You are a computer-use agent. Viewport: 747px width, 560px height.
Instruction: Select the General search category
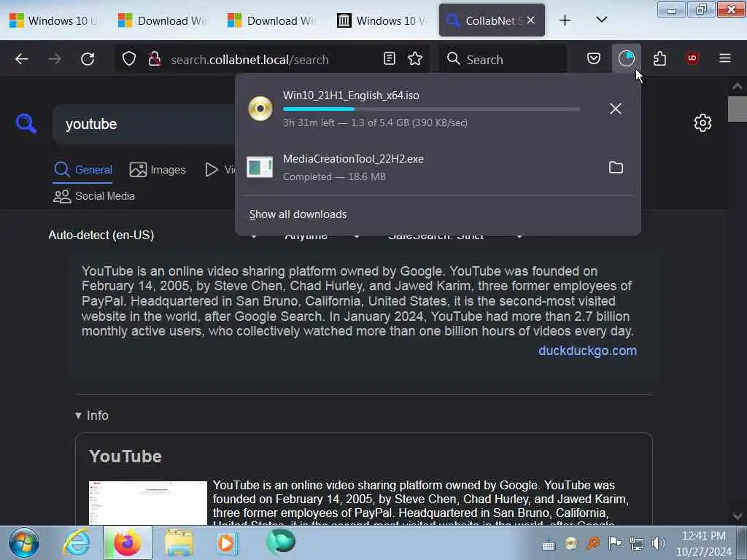[x=83, y=169]
